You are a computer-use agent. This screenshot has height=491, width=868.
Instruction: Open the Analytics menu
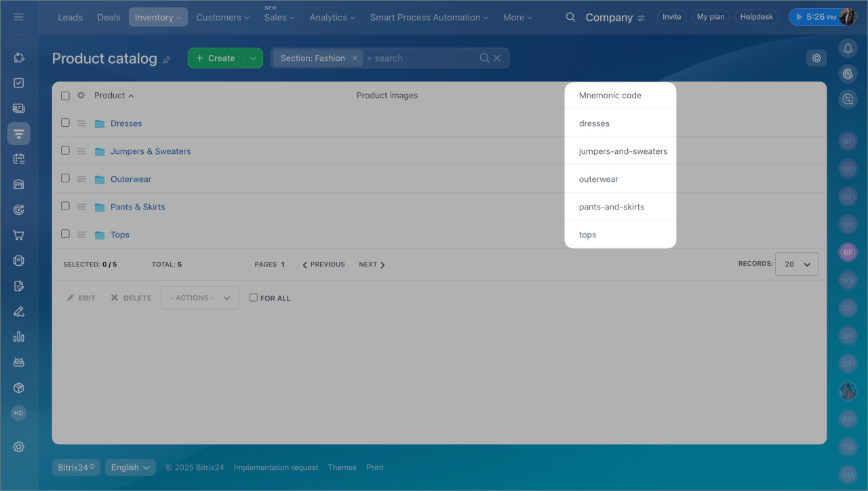pos(332,18)
